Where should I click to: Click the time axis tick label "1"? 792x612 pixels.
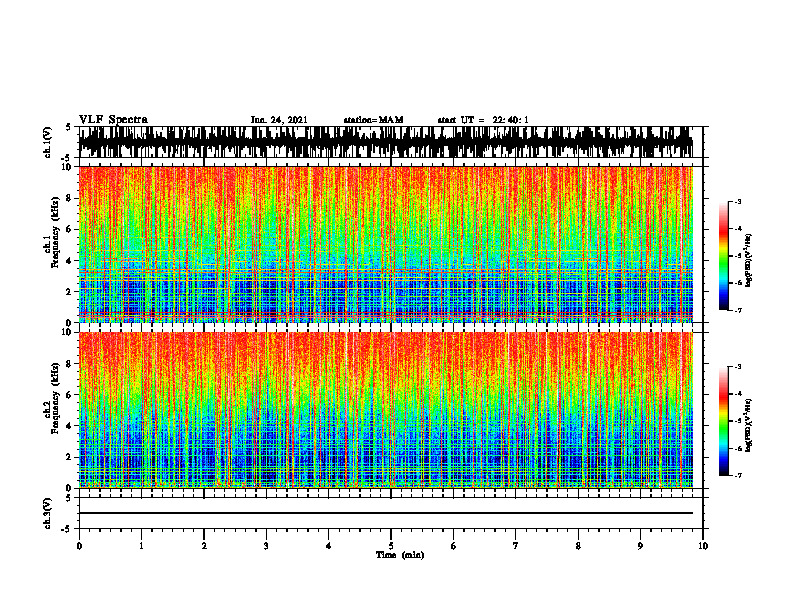141,546
